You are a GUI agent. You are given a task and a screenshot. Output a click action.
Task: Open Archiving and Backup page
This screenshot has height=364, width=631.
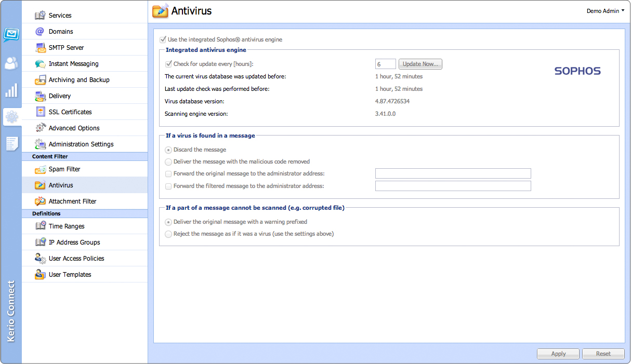pyautogui.click(x=85, y=80)
